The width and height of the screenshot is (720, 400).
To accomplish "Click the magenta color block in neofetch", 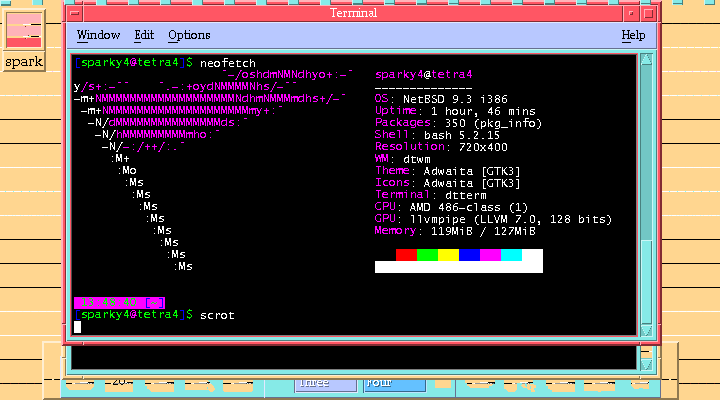I will (490, 255).
